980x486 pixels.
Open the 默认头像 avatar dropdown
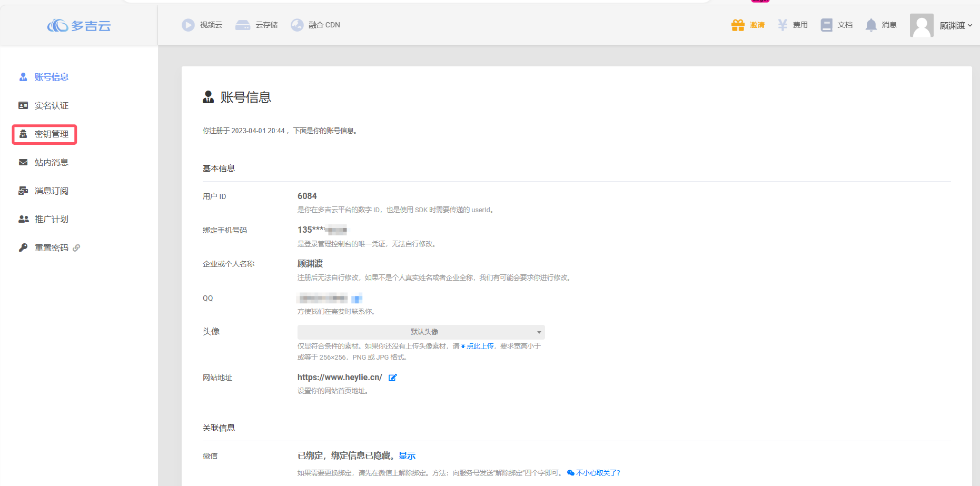tap(421, 332)
